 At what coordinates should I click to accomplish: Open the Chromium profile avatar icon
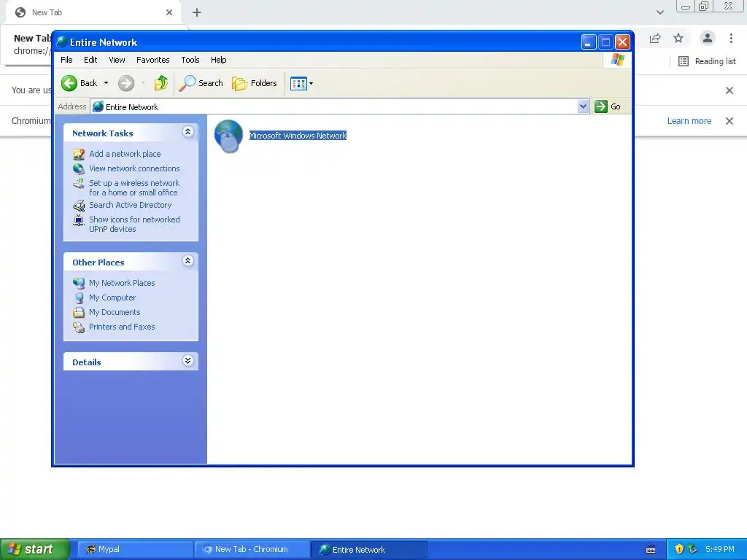pos(708,38)
